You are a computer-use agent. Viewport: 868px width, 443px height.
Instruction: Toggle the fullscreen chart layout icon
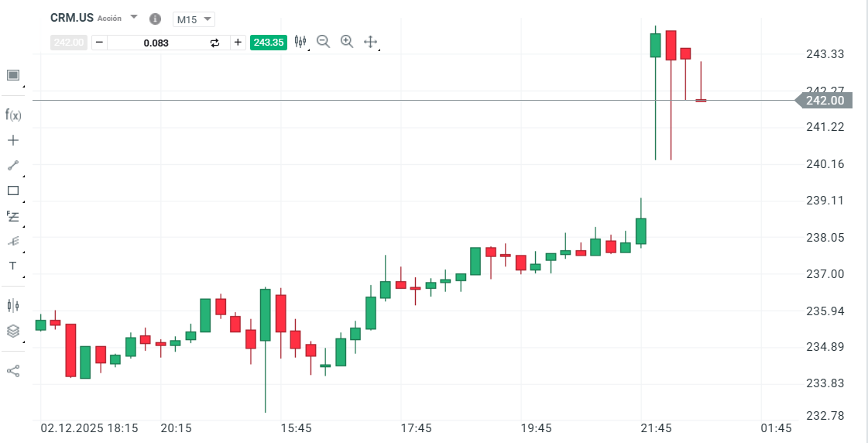click(13, 75)
